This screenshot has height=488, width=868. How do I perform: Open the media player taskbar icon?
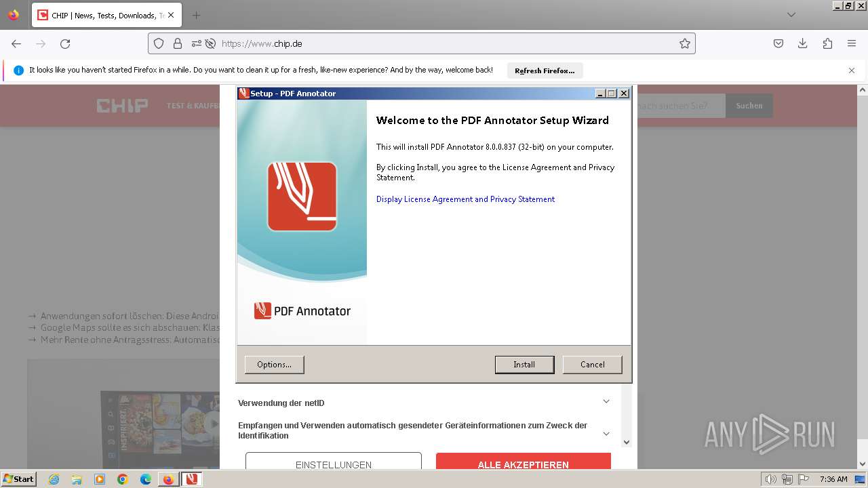pyautogui.click(x=100, y=479)
